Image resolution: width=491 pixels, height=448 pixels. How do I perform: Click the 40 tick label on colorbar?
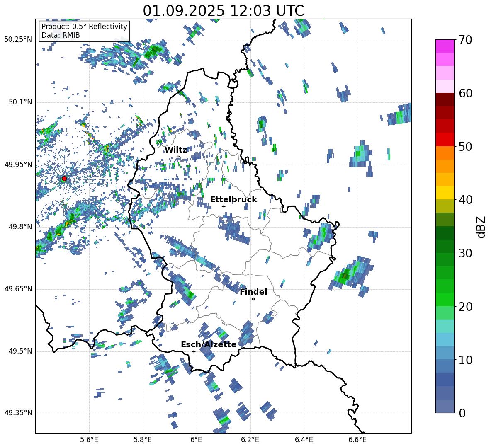(x=465, y=200)
